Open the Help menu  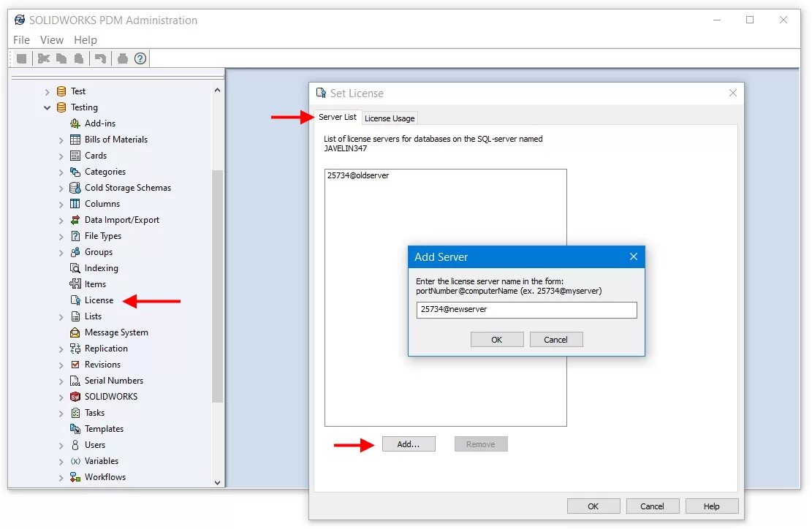(x=86, y=40)
